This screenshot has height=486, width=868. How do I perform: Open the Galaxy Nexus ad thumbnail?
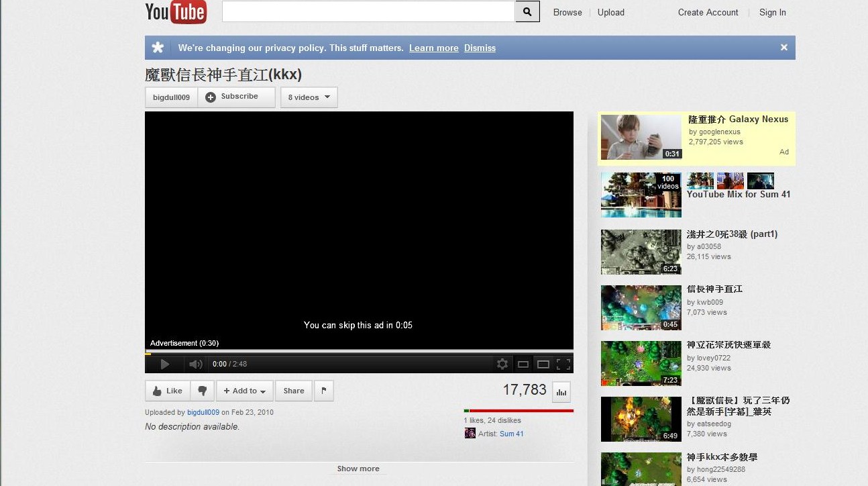[641, 137]
